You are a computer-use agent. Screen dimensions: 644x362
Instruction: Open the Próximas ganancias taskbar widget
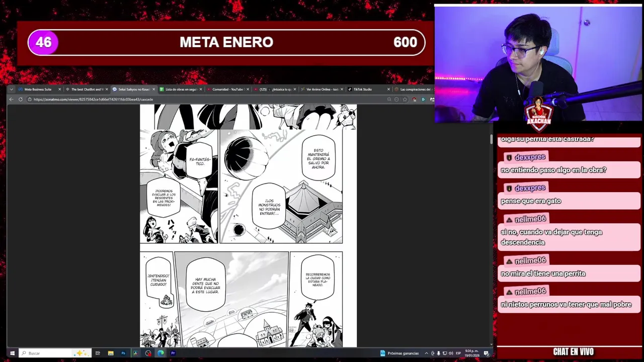coord(399,353)
